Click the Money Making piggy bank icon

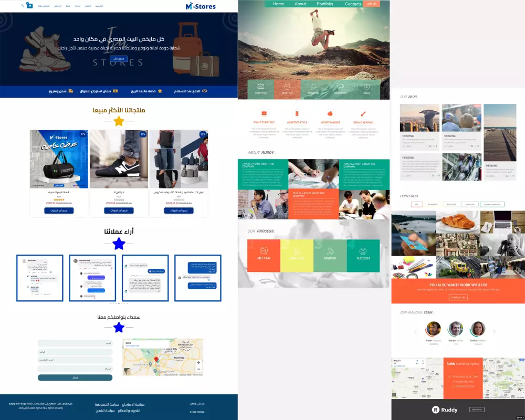pyautogui.click(x=330, y=113)
